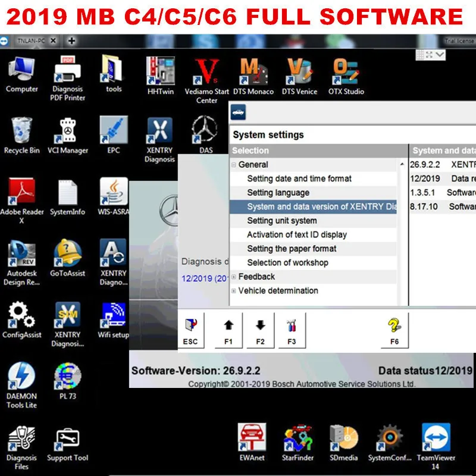The image size is (476, 476).
Task: Open StarFinder shortcut
Action: click(298, 438)
